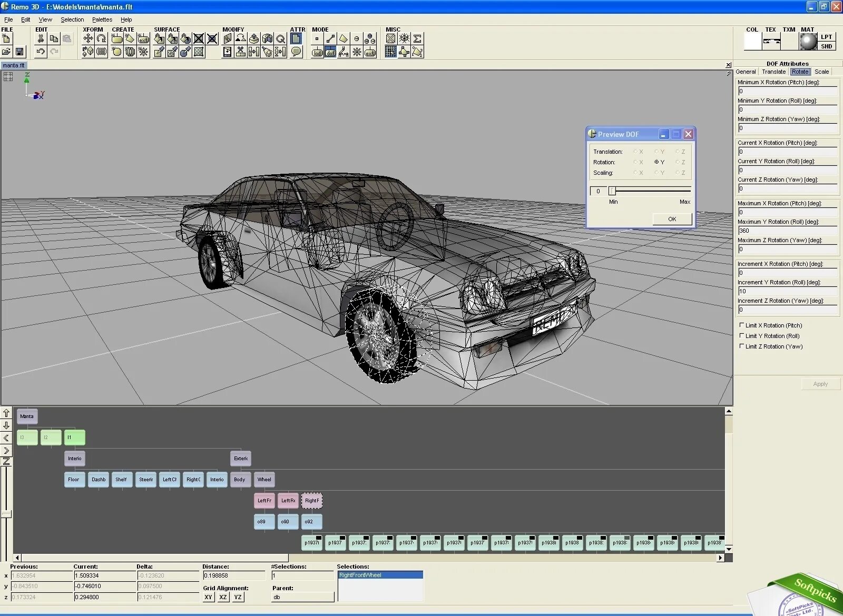843x616 pixels.
Task: Select the XFORM move arrows tool
Action: (88, 38)
